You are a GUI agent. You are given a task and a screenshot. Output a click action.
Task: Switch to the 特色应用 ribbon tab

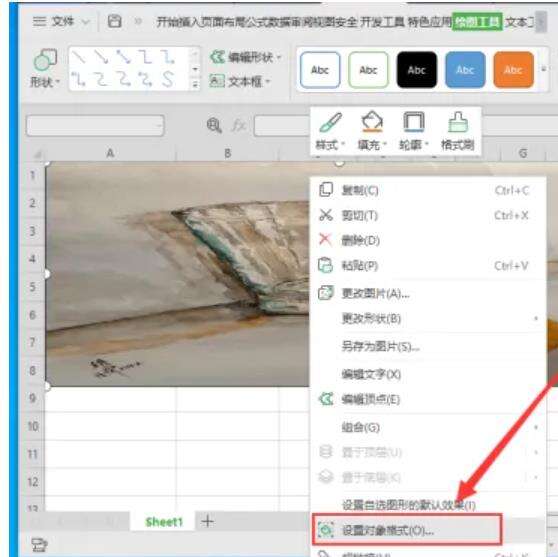click(429, 22)
